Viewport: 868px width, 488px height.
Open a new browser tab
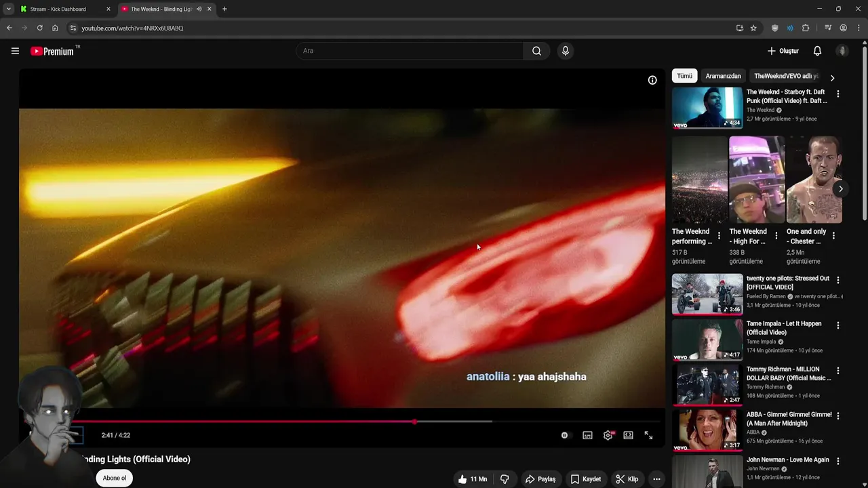pos(224,9)
